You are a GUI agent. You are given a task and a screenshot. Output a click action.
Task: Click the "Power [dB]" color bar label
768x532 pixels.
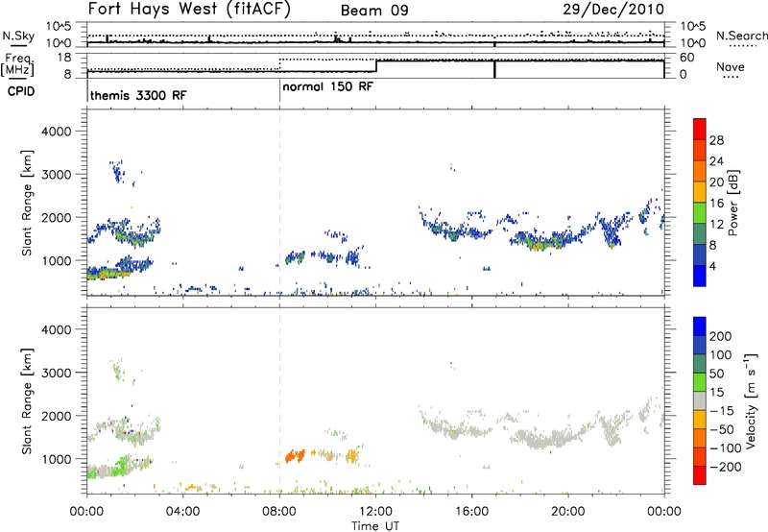coord(733,203)
